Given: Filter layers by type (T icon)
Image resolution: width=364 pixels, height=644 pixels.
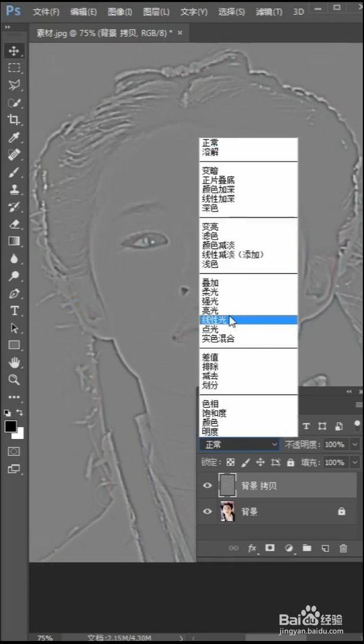Looking at the screenshot, I should pos(306,426).
